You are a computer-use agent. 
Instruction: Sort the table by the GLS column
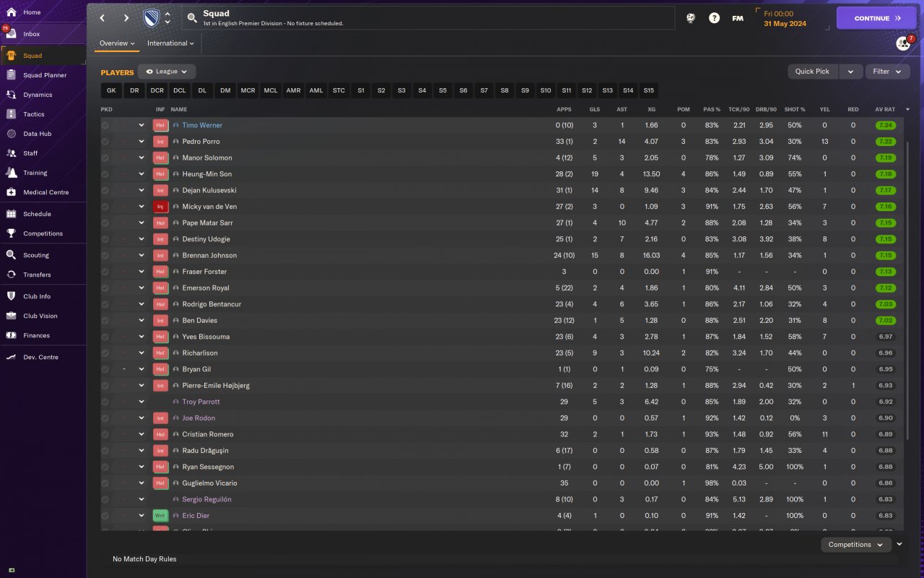(x=595, y=110)
